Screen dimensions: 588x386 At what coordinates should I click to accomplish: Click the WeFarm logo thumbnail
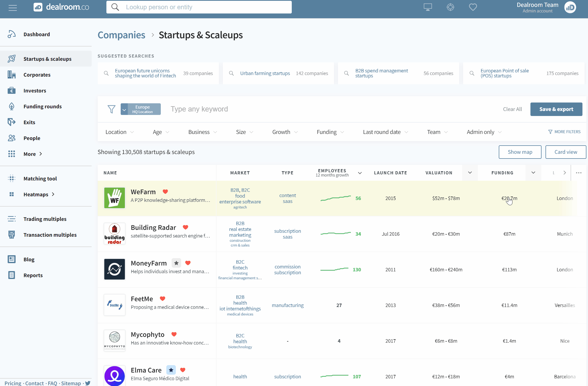point(115,198)
